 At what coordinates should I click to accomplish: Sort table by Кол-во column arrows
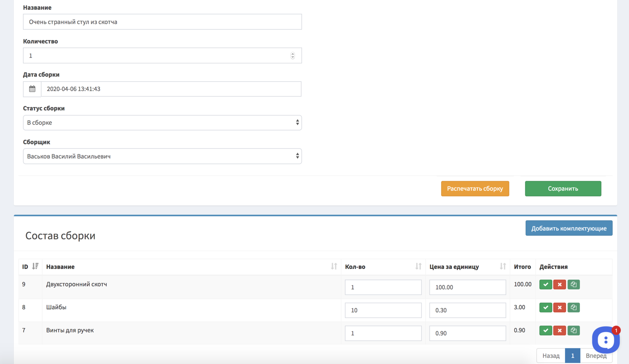click(x=418, y=266)
